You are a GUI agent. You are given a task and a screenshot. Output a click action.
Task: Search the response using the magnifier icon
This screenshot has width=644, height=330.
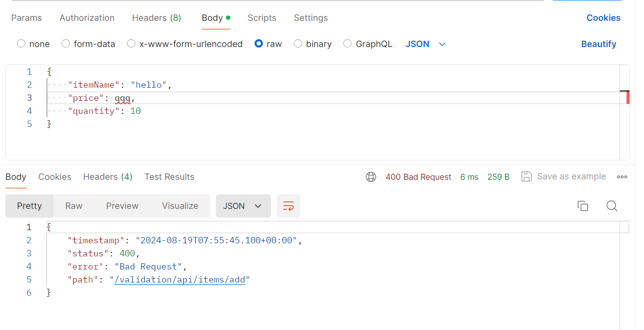point(612,206)
